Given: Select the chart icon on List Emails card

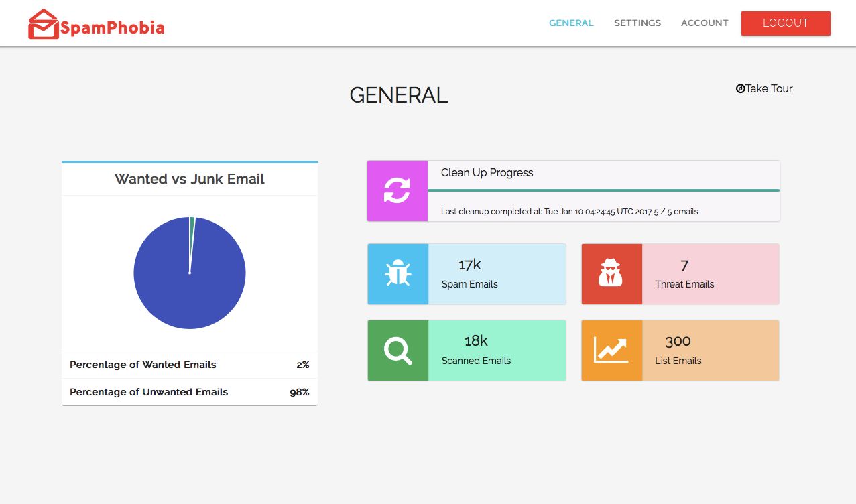Looking at the screenshot, I should [x=611, y=350].
